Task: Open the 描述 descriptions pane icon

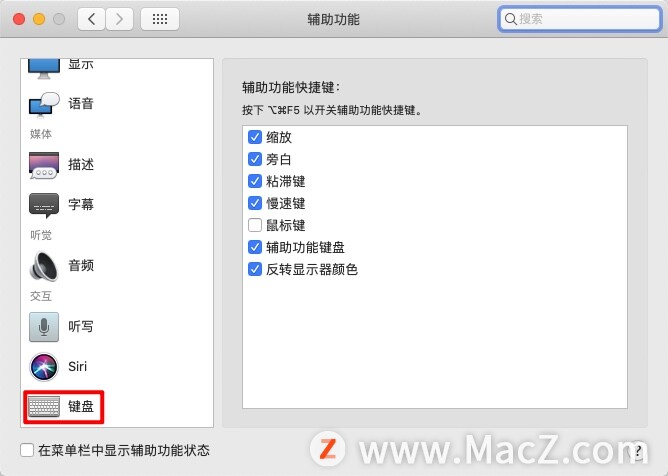Action: coord(44,165)
